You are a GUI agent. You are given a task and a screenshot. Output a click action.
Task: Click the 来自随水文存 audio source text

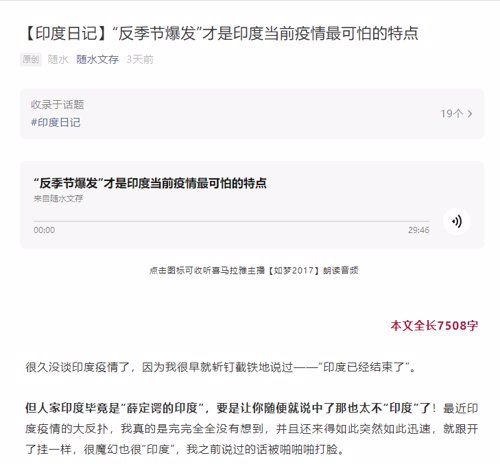58,199
